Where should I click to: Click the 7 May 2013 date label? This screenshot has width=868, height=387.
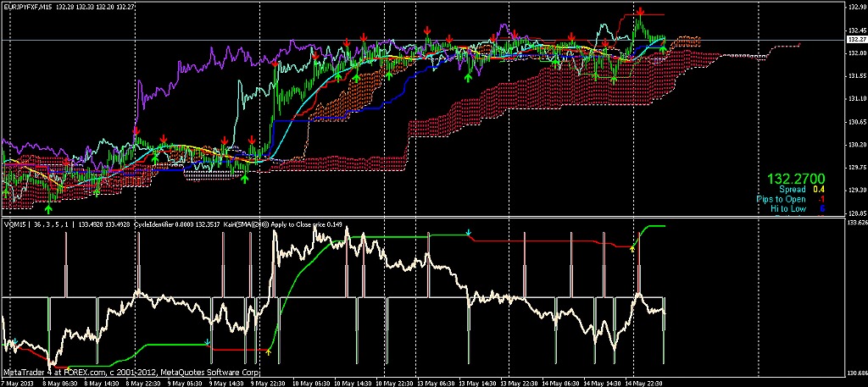(x=18, y=383)
